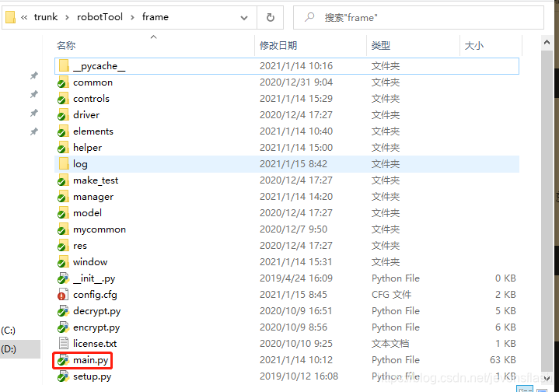Select the folder name mycommon
The height and width of the screenshot is (392, 559).
[x=100, y=229]
